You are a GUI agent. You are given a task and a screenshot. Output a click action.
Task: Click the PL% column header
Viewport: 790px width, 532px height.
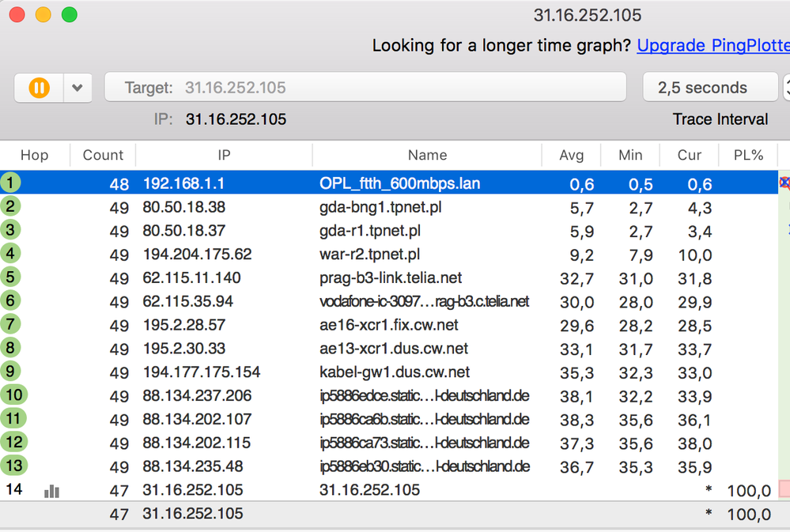[747, 155]
